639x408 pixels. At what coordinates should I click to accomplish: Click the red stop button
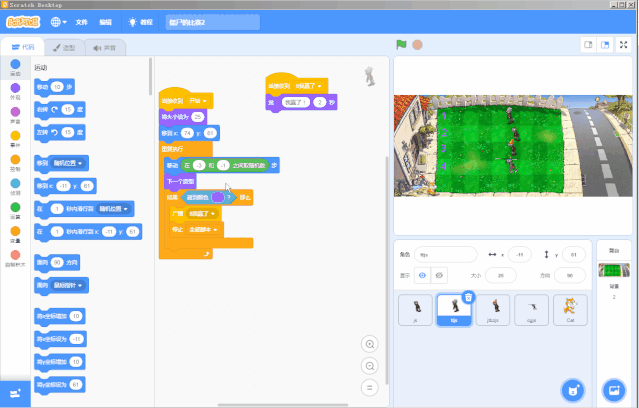point(417,45)
